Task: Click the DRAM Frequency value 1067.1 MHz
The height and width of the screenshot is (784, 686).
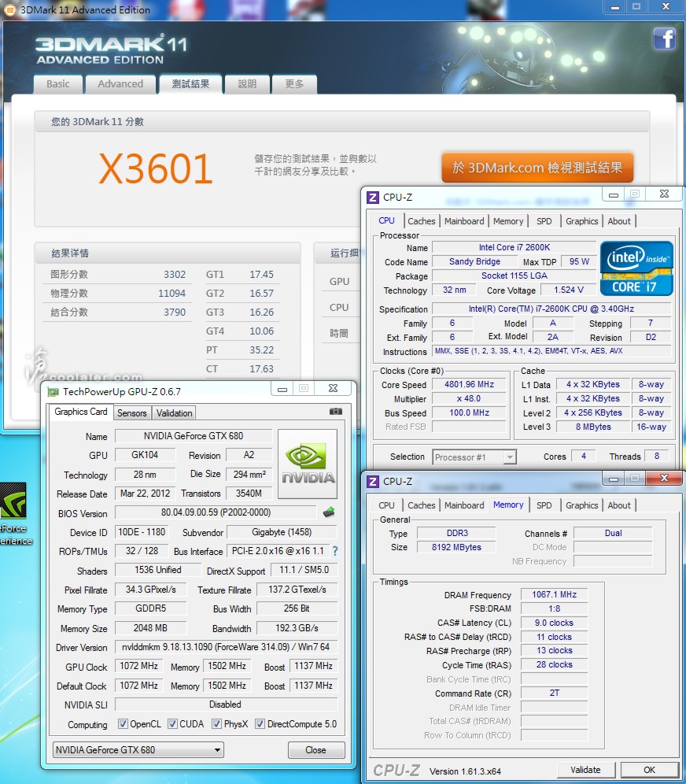Action: [x=554, y=594]
